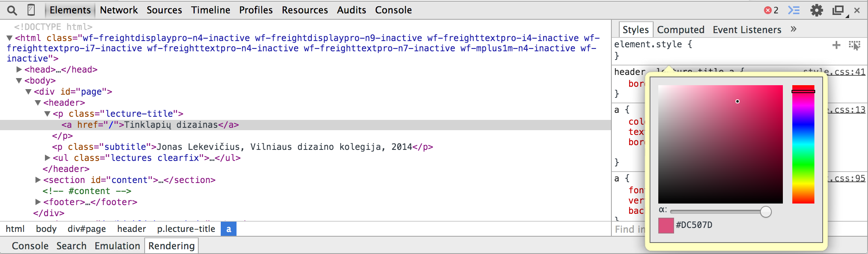Click the saturation color field handle

[x=738, y=101]
